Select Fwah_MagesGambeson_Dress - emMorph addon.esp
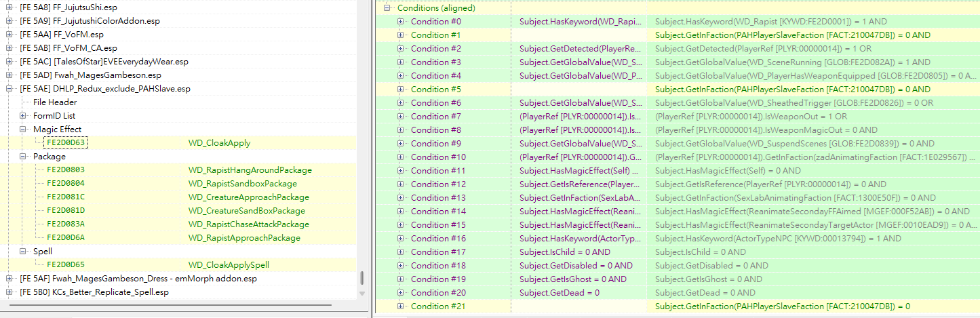The image size is (980, 318). pos(138,279)
